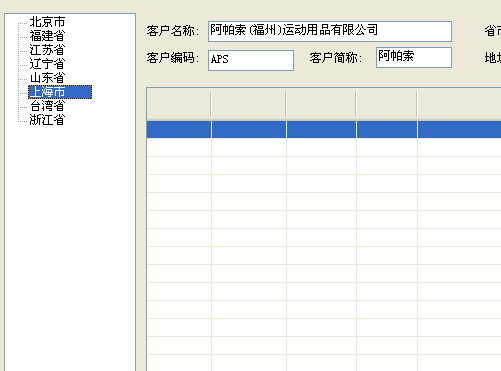Select 浙江省 in the region tree

(x=47, y=120)
